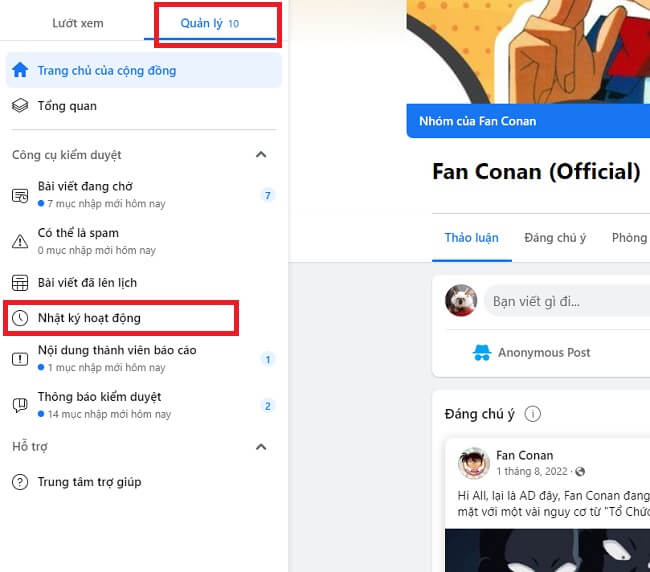
Task: Click the Nội dung thành viên báo cáo icon
Action: [x=20, y=359]
